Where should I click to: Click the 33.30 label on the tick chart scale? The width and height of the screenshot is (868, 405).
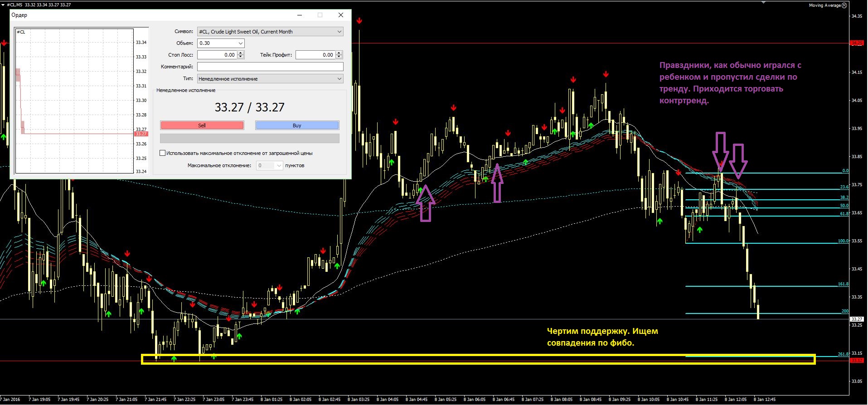click(141, 101)
